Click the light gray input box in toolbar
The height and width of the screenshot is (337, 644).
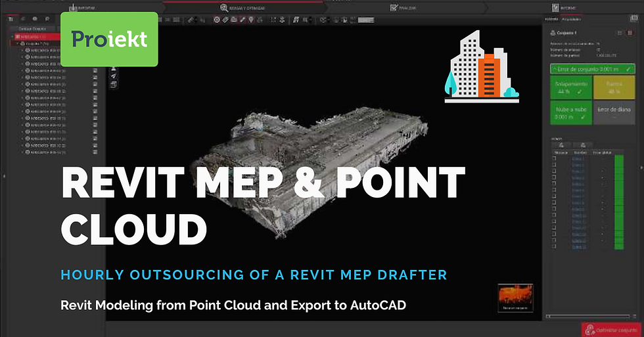coord(365,20)
